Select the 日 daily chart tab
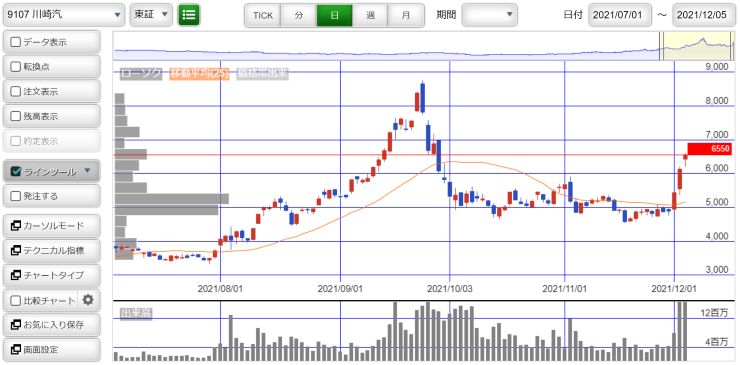Image resolution: width=740 pixels, height=365 pixels. point(335,16)
